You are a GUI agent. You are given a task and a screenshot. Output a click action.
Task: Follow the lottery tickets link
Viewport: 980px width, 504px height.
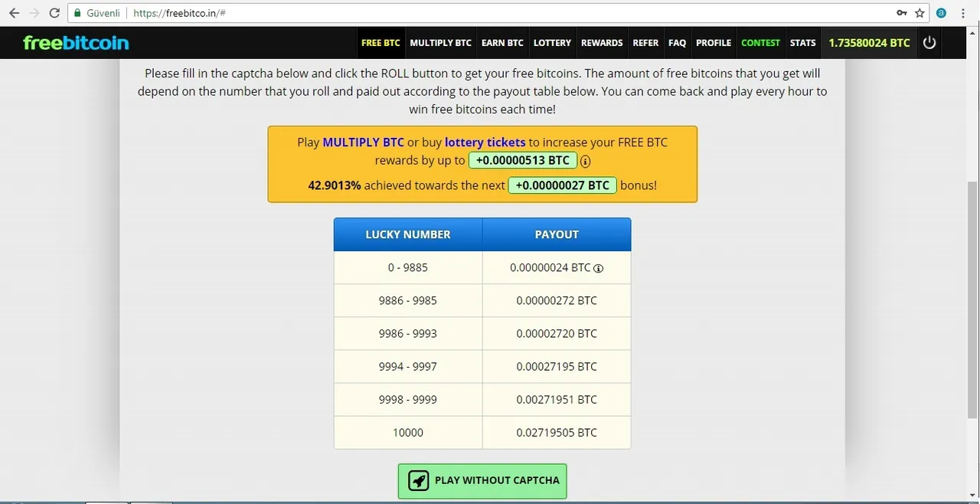[x=485, y=142]
